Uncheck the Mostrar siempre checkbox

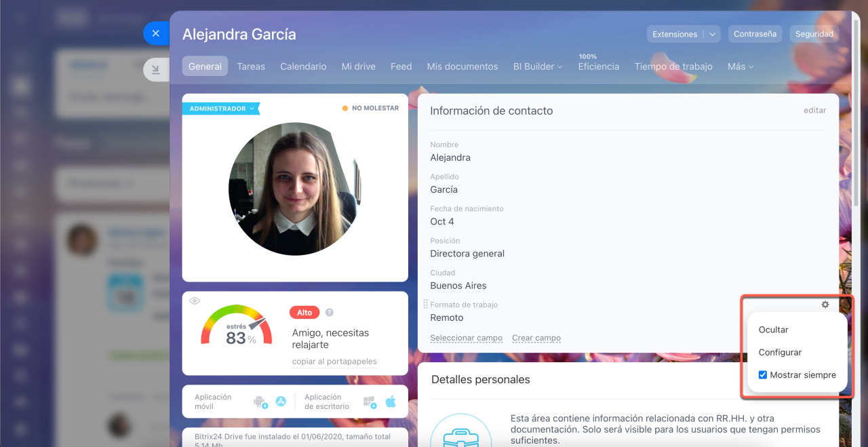(x=763, y=375)
